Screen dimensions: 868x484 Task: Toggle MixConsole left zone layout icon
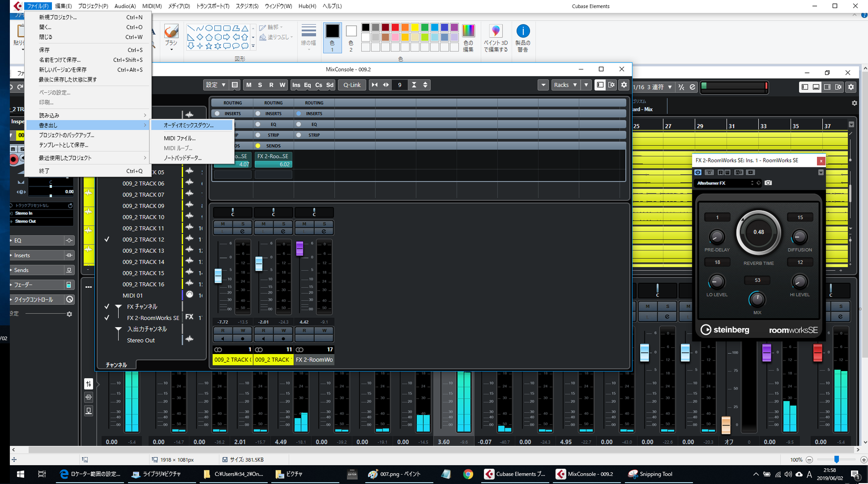[600, 85]
